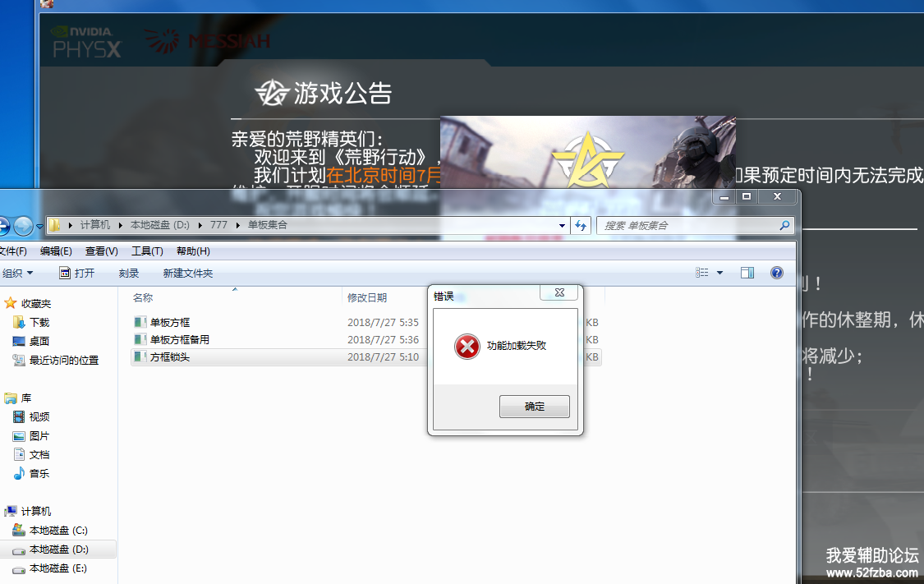This screenshot has height=584, width=924.
Task: Click the 打开 toolbar button
Action: [76, 273]
